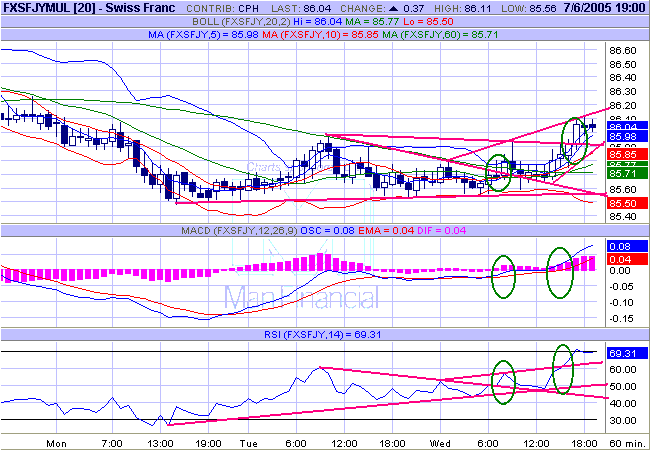Click the 13:00 time axis label
This screenshot has height=450, width=650.
tap(160, 444)
